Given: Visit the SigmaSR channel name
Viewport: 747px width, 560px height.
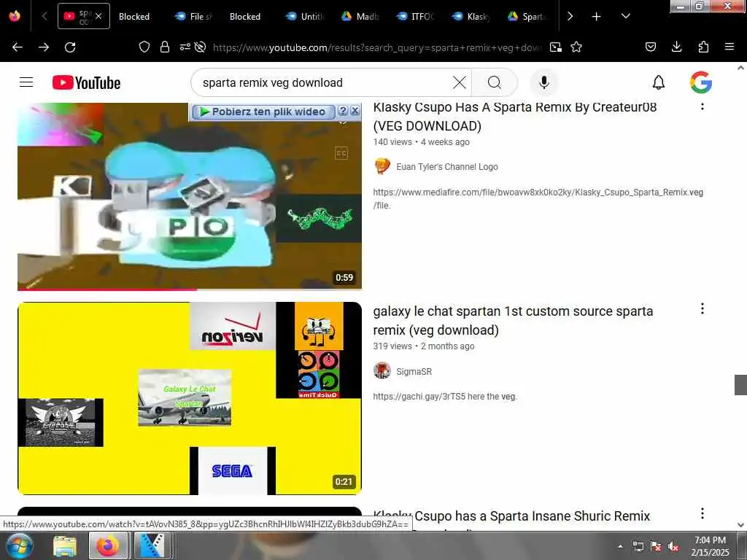Looking at the screenshot, I should pyautogui.click(x=414, y=371).
